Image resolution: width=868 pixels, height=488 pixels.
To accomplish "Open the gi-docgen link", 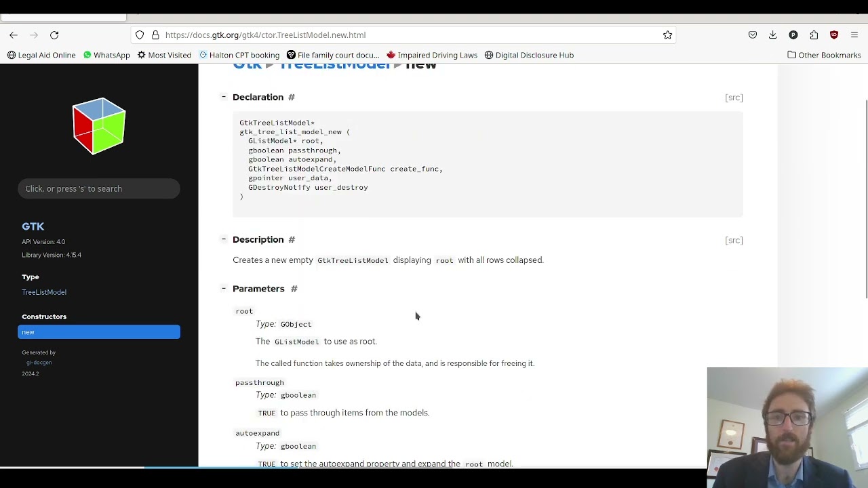I will [x=39, y=363].
